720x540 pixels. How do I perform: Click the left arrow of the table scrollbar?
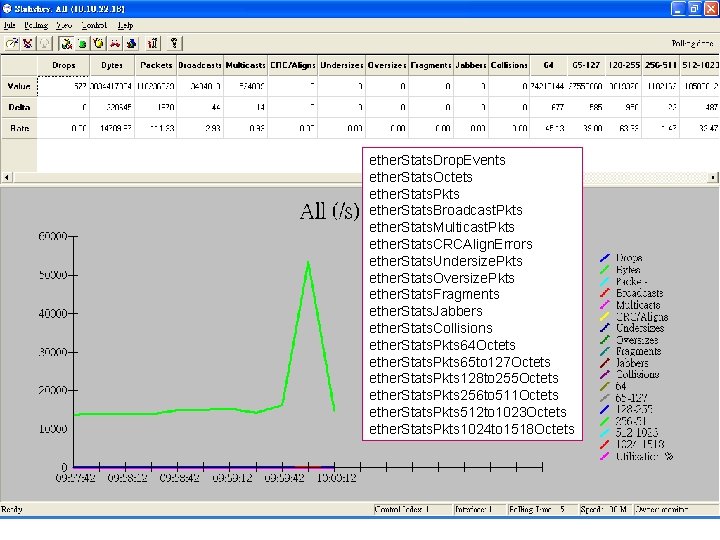(x=6, y=177)
